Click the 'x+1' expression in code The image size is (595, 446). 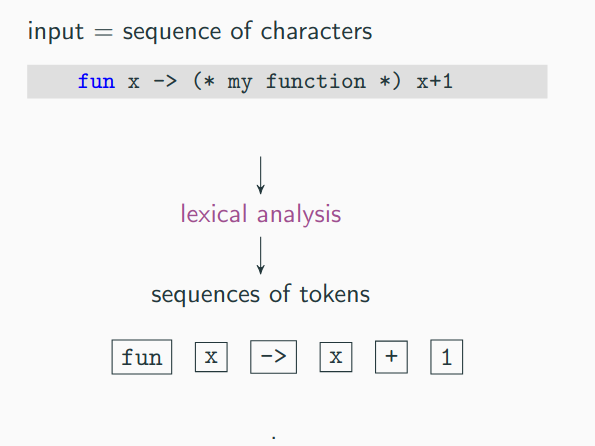[x=434, y=82]
